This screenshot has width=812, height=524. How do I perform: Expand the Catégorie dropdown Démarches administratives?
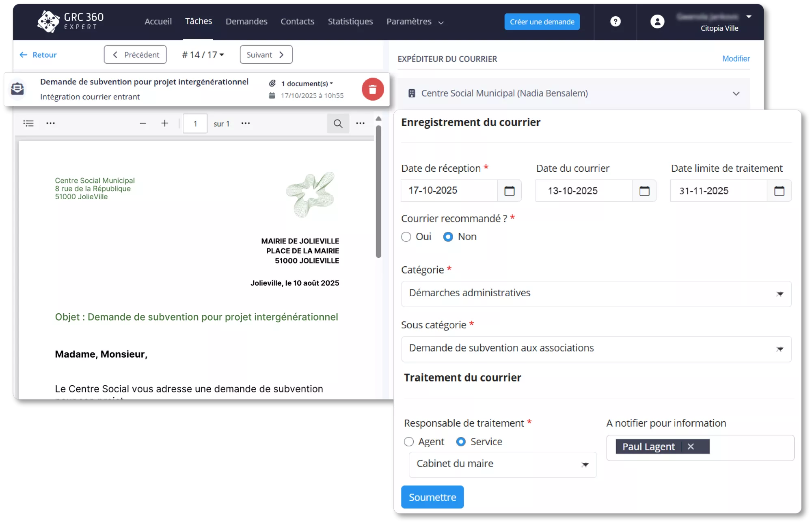(x=779, y=294)
